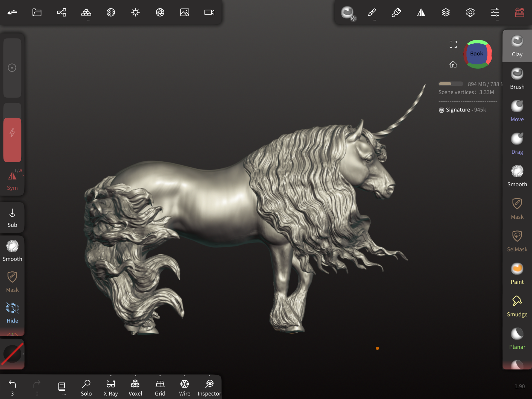
Task: Open the stroke pencil settings menu
Action: pyautogui.click(x=372, y=12)
